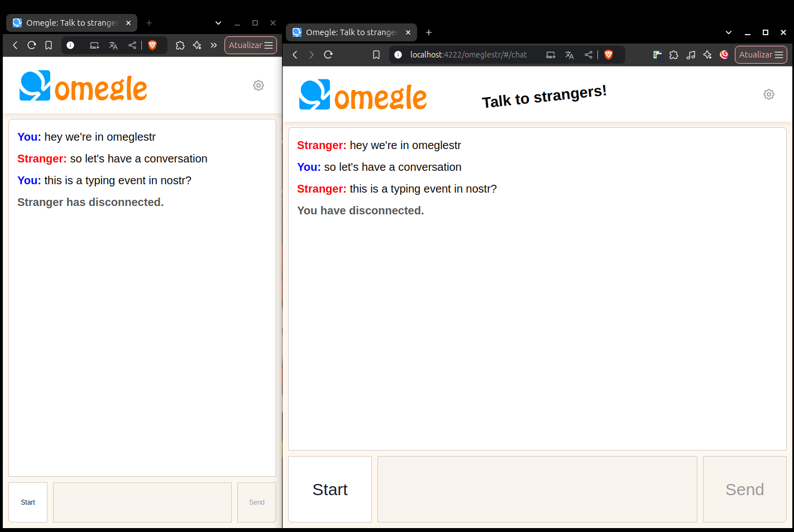This screenshot has height=532, width=794.
Task: Click inside the chat message input field
Action: [537, 489]
